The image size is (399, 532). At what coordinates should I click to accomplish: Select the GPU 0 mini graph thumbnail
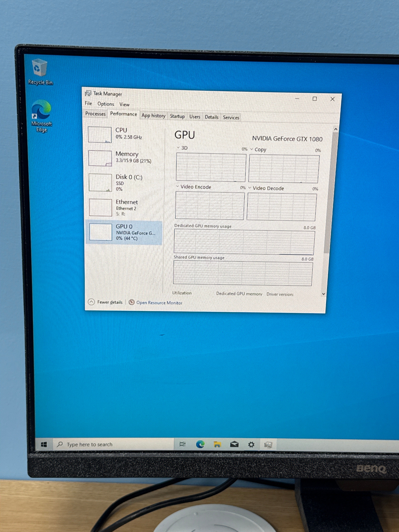point(101,232)
